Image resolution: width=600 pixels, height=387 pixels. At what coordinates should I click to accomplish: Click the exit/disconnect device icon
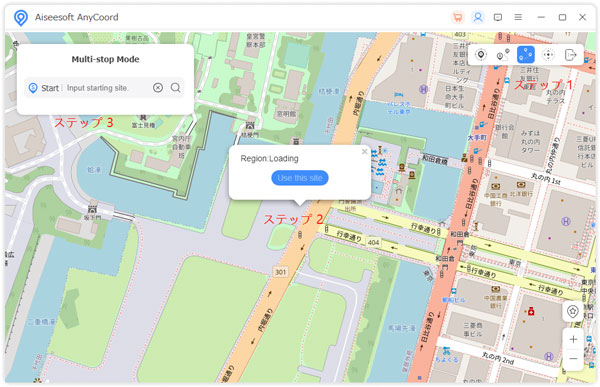click(571, 55)
